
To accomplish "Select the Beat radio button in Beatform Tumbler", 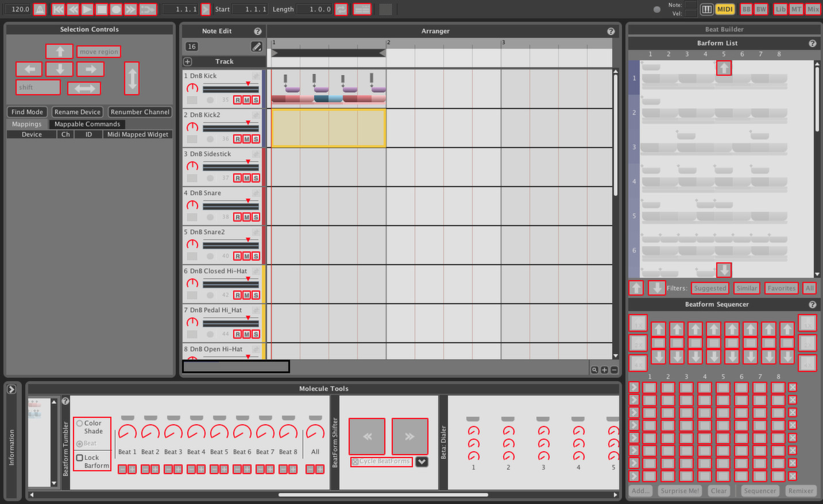I will (80, 443).
